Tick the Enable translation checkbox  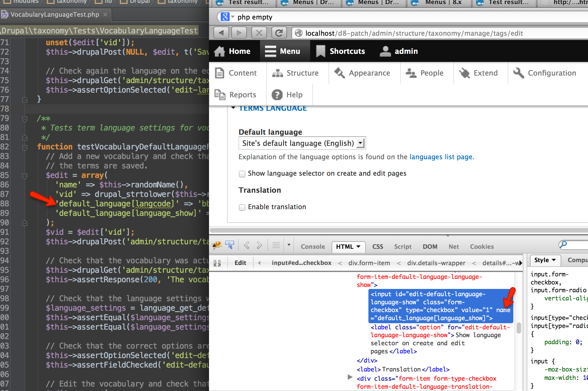tap(242, 207)
